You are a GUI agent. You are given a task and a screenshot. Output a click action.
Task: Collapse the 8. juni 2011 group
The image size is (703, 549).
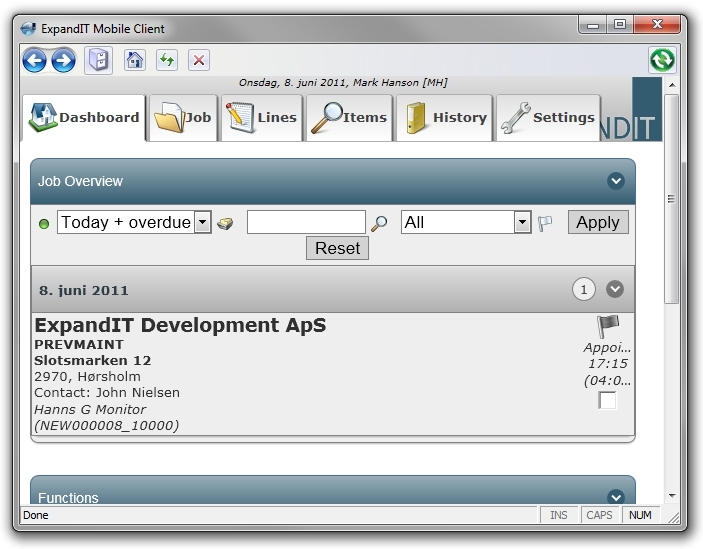(615, 289)
